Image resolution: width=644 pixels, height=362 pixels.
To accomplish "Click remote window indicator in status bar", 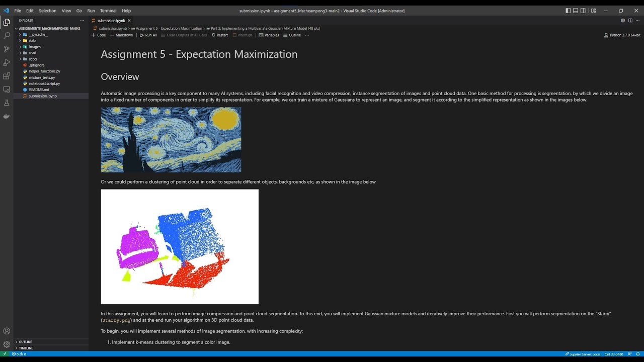I will pyautogui.click(x=5, y=354).
